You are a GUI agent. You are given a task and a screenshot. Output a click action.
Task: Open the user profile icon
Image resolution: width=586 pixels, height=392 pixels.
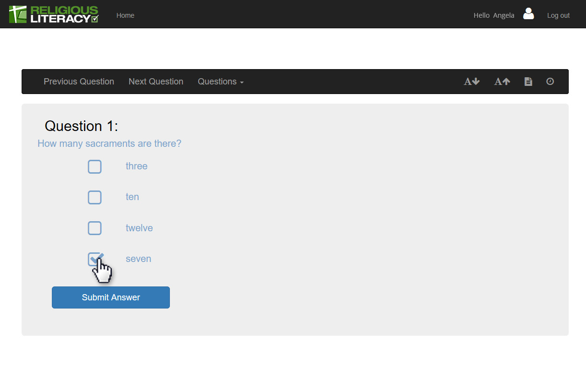528,14
